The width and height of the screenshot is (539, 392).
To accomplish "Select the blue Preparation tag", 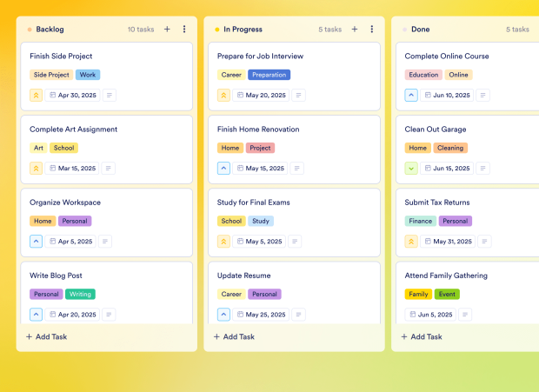I will point(269,75).
